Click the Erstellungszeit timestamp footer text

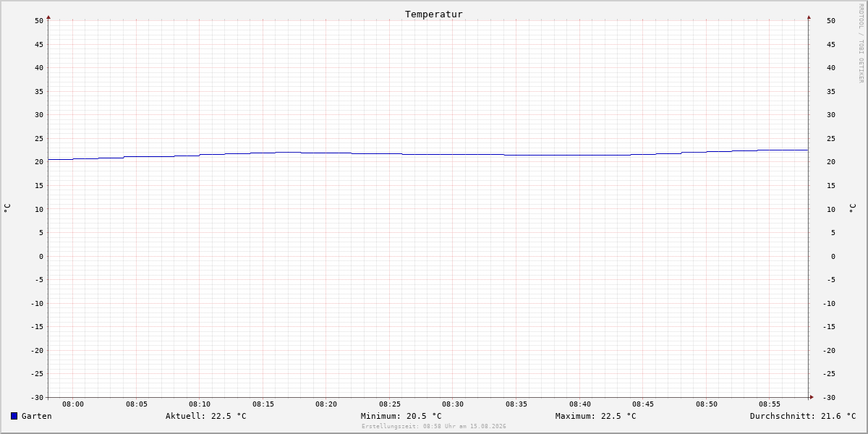(x=434, y=426)
